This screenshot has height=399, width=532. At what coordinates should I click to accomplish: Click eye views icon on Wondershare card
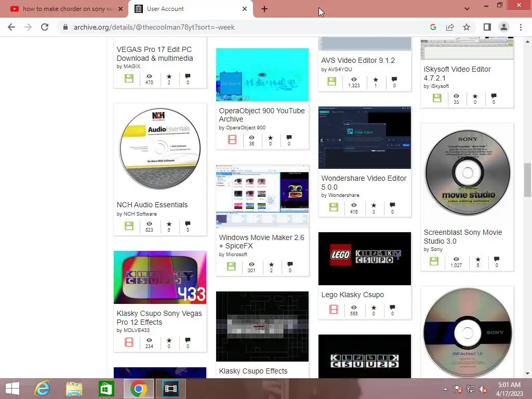[354, 205]
